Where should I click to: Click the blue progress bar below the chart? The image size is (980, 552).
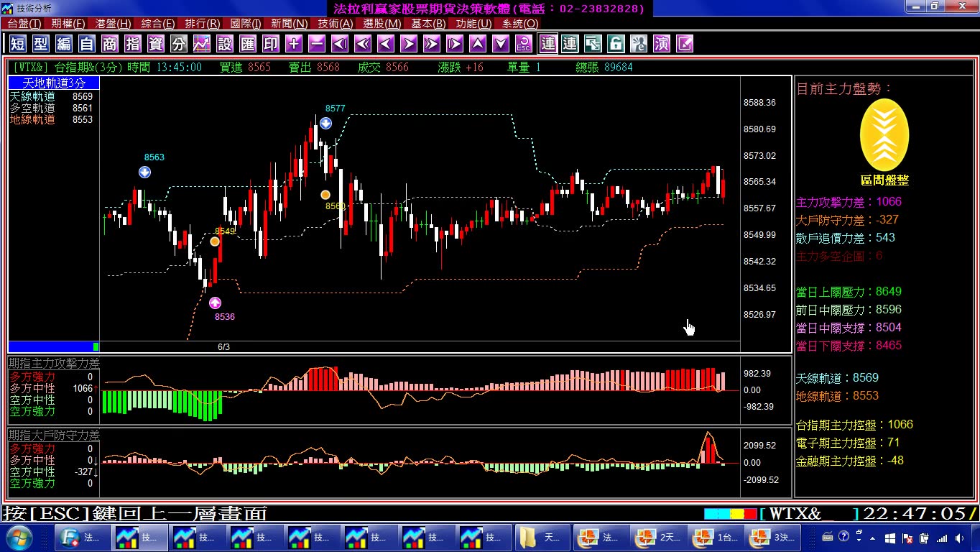tap(50, 346)
